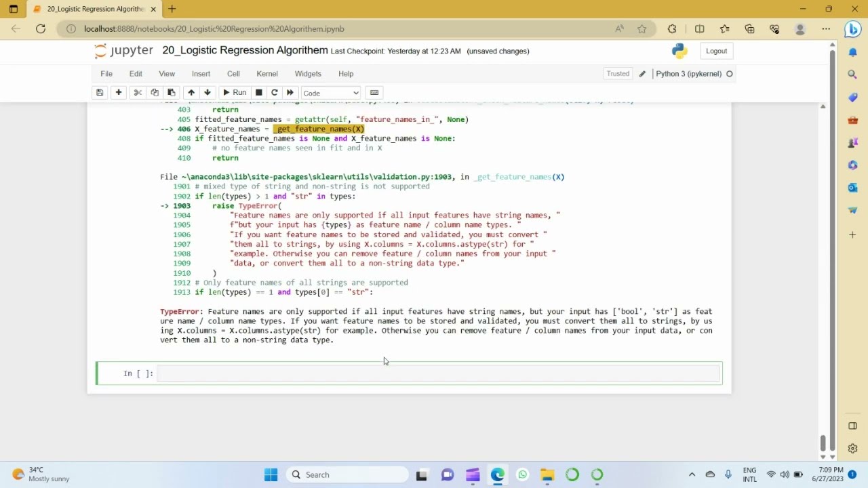This screenshot has height=488, width=868.
Task: Open the Windows Start menu
Action: click(x=271, y=474)
